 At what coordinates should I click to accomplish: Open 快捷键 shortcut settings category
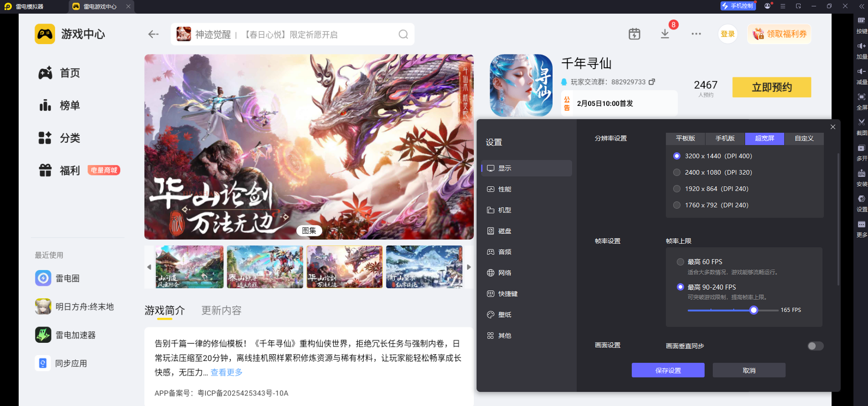click(x=527, y=294)
